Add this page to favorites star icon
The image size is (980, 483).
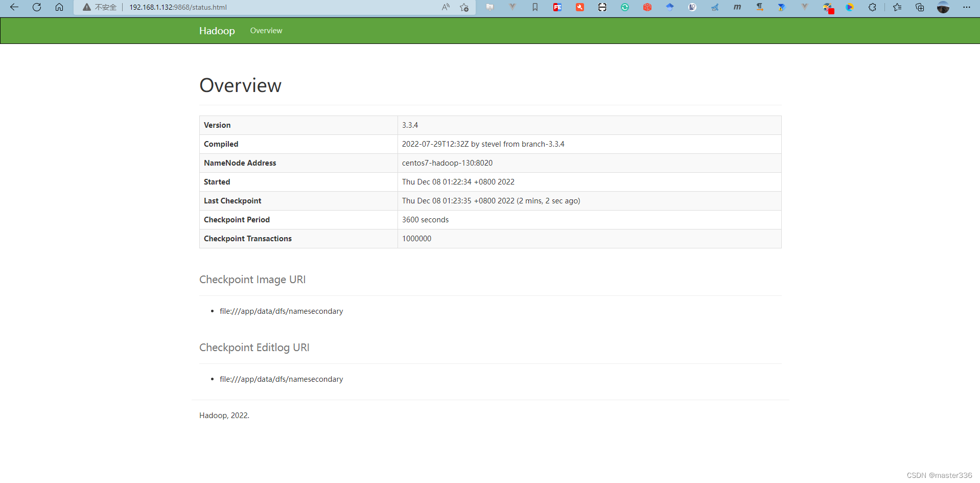464,7
